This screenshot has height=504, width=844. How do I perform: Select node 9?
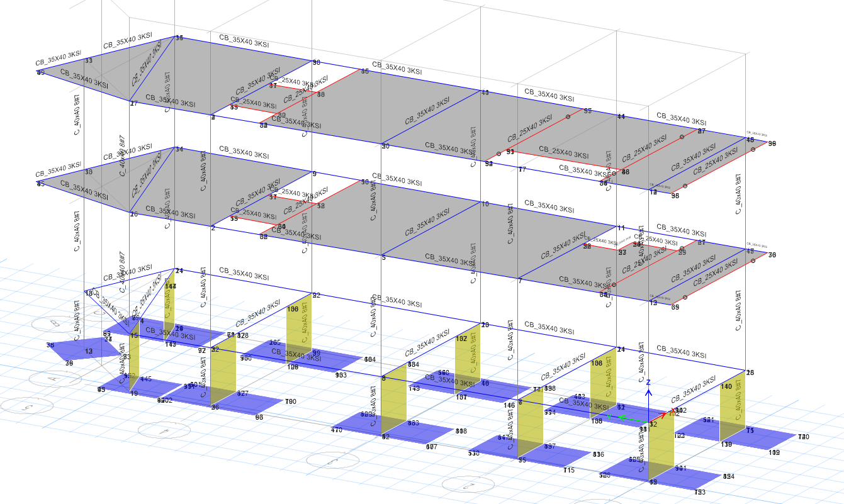point(315,174)
